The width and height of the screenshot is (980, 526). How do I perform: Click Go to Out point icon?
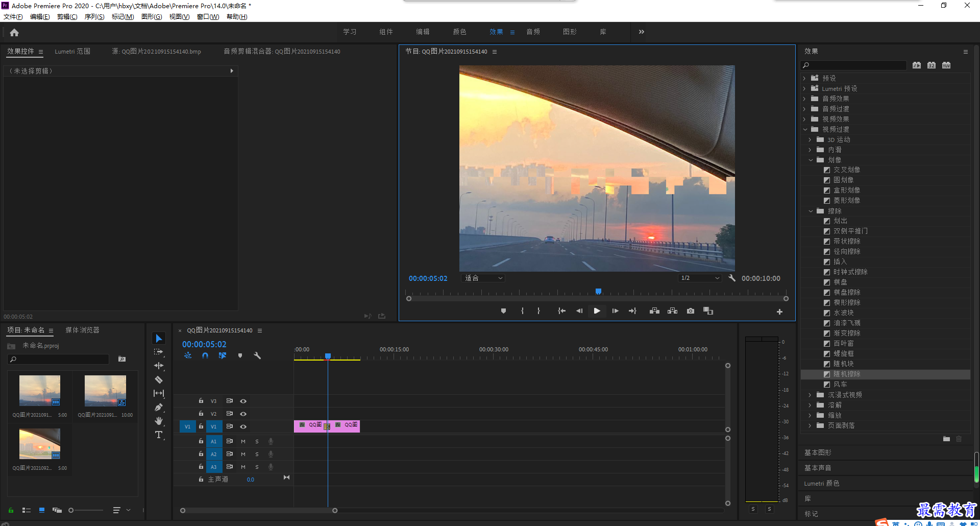click(x=632, y=311)
